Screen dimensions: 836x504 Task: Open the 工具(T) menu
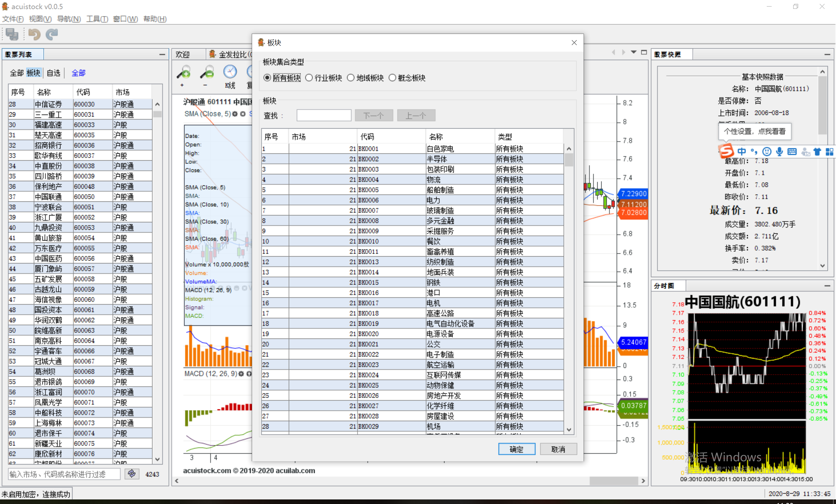[x=97, y=19]
